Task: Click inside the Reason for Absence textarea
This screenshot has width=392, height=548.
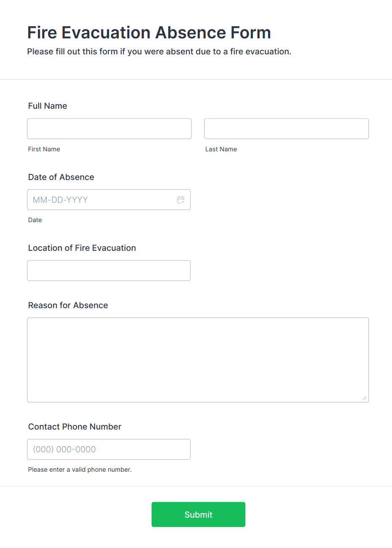Action: (198, 360)
